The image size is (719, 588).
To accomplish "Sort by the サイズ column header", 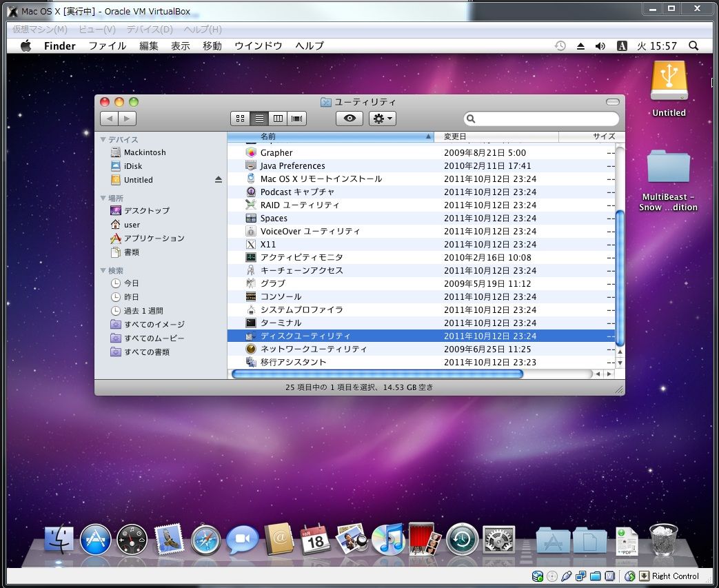I will (591, 136).
